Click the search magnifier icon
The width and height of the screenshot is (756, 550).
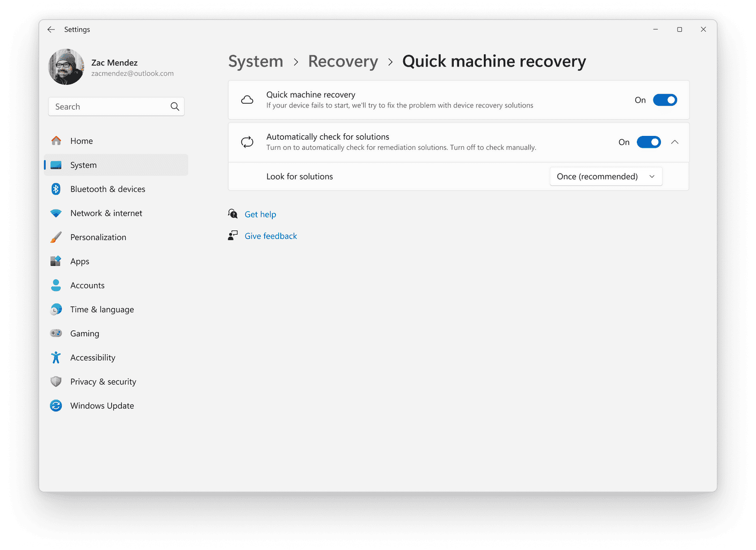point(175,106)
